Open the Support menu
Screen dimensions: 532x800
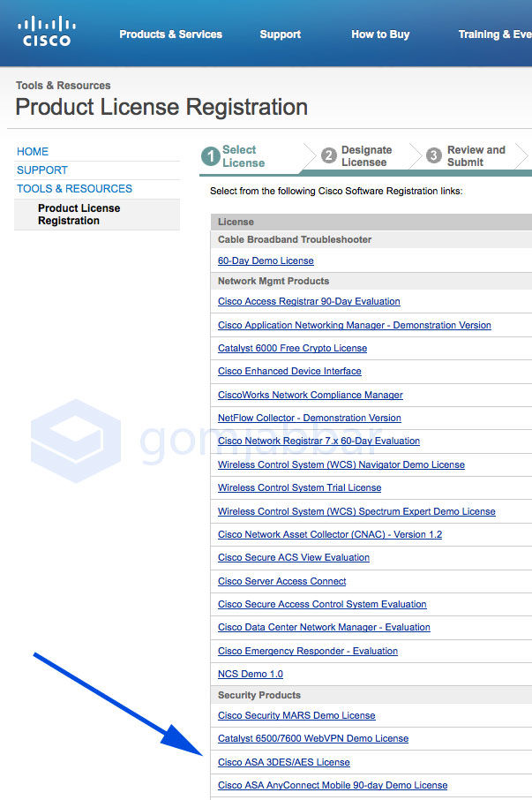(281, 34)
